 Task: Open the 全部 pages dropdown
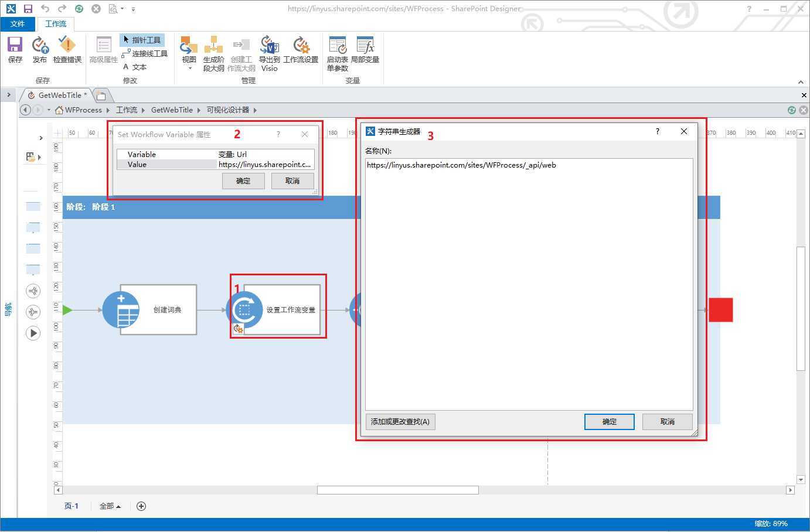[x=110, y=506]
